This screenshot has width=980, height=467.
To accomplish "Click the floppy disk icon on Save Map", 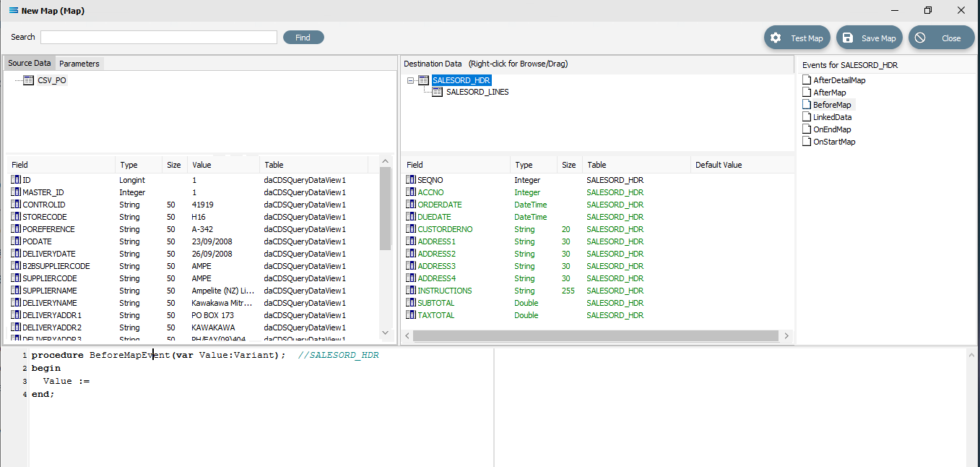I will click(848, 38).
